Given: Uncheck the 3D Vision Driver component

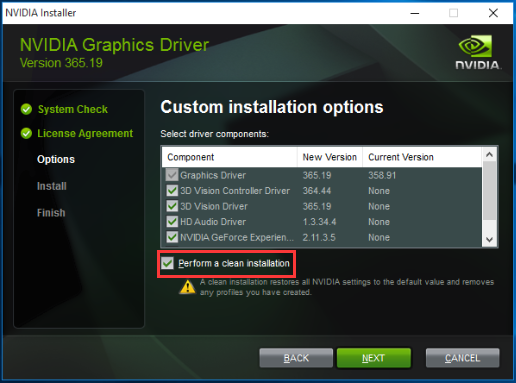Looking at the screenshot, I should click(x=172, y=206).
